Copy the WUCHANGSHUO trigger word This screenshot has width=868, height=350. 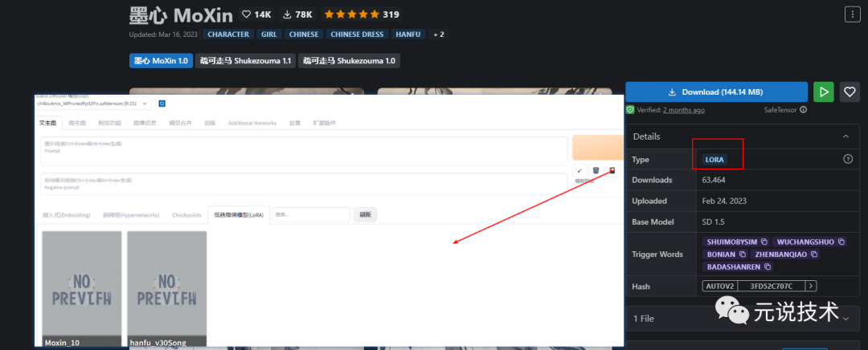pyautogui.click(x=841, y=242)
